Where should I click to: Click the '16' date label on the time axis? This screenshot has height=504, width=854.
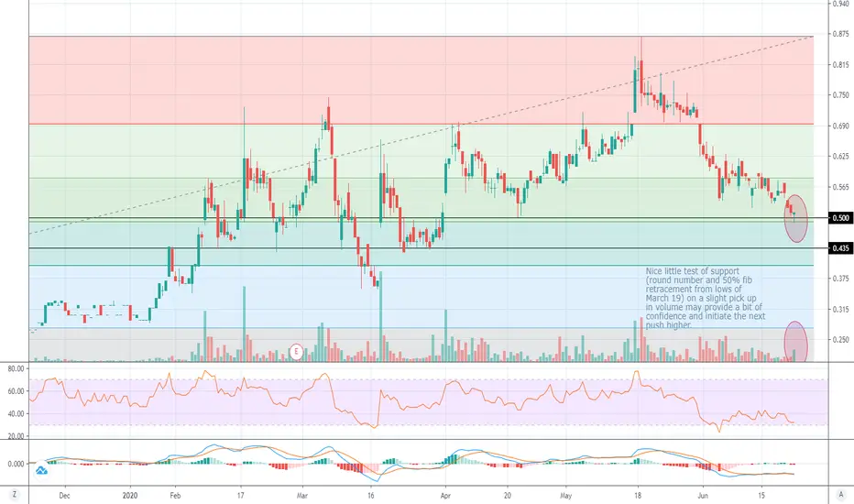[x=371, y=496]
